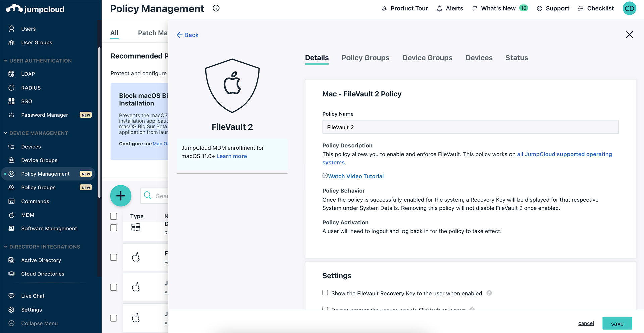Open the MDM Apple icon in sidebar
Screen dimensions: 644x333
pyautogui.click(x=12, y=215)
